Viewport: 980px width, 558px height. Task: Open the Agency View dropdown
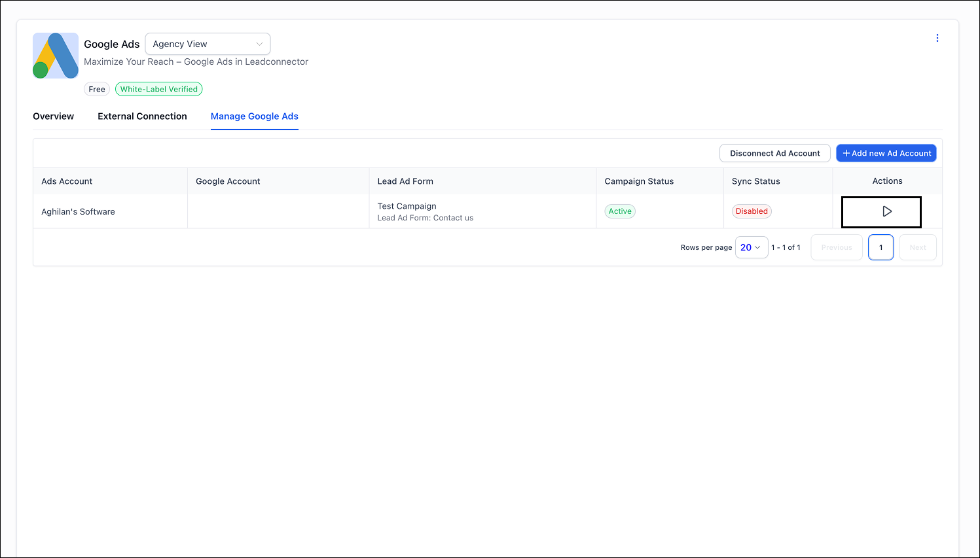(208, 44)
